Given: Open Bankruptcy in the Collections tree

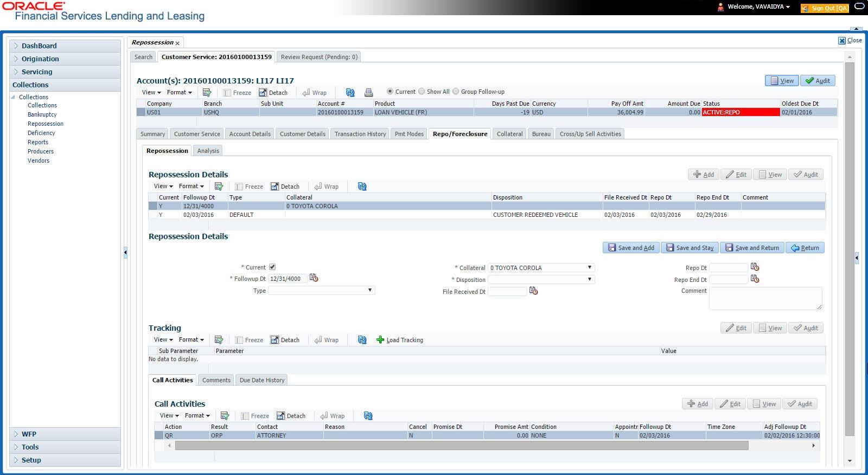Looking at the screenshot, I should tap(42, 114).
